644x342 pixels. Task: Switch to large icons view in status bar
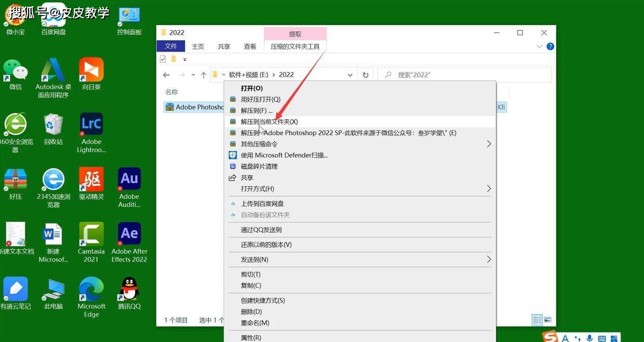[x=547, y=320]
